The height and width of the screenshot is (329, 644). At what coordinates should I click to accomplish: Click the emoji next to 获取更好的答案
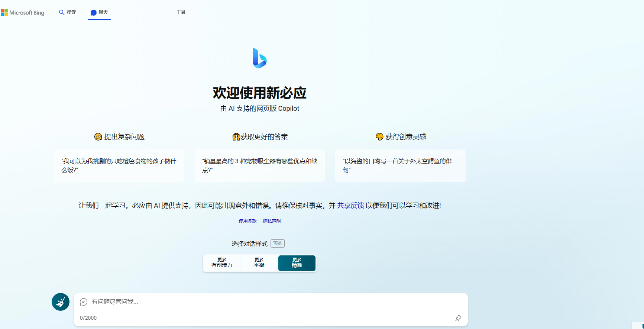(236, 137)
